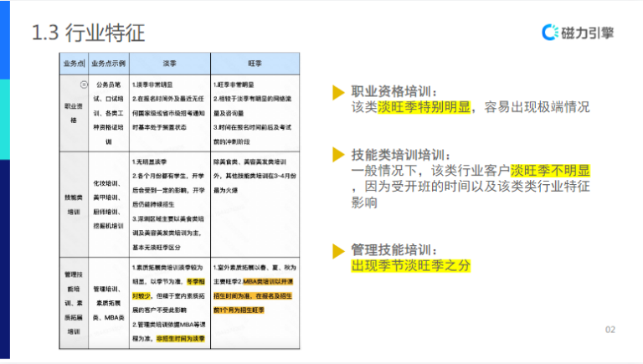Click the highlighted phrase 出现季节淡旺季之分
Image resolution: width=643 pixels, height=364 pixels.
point(410,265)
